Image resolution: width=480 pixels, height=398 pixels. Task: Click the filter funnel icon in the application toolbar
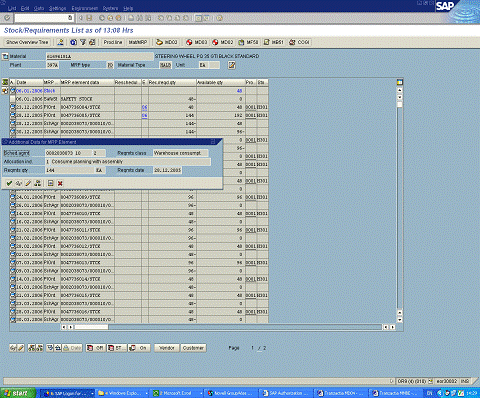[x=83, y=42]
